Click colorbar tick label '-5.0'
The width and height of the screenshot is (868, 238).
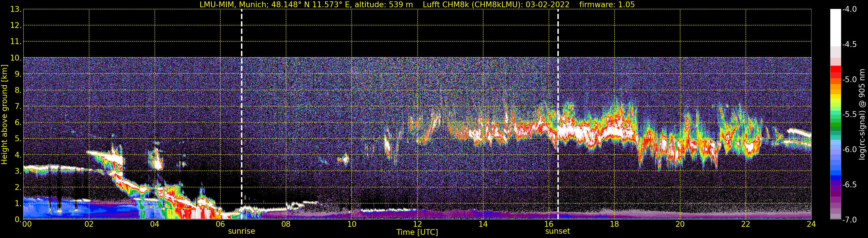849,80
